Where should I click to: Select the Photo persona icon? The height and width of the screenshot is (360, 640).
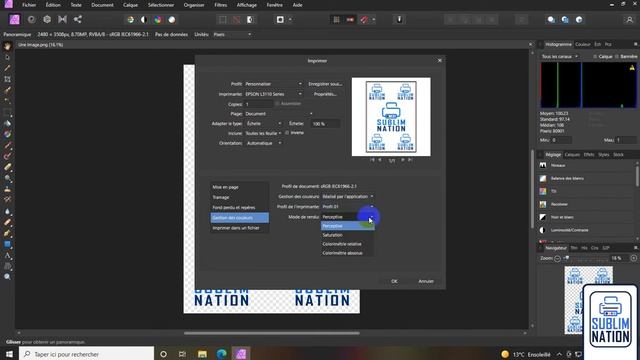point(15,20)
